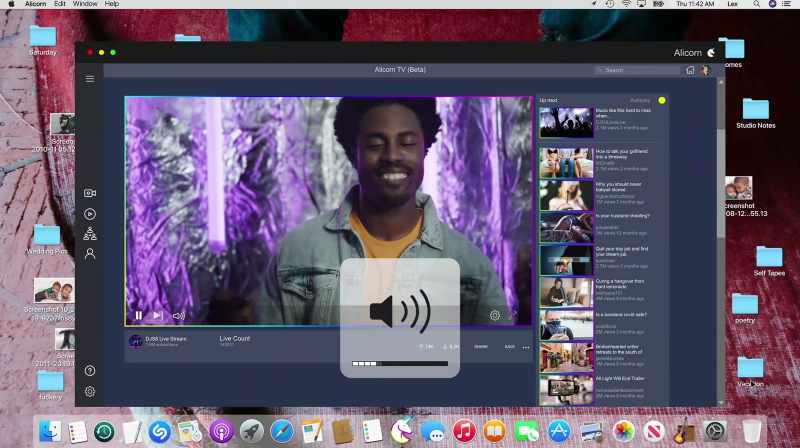The image size is (800, 448).
Task: Pause the playing video
Action: [x=139, y=315]
